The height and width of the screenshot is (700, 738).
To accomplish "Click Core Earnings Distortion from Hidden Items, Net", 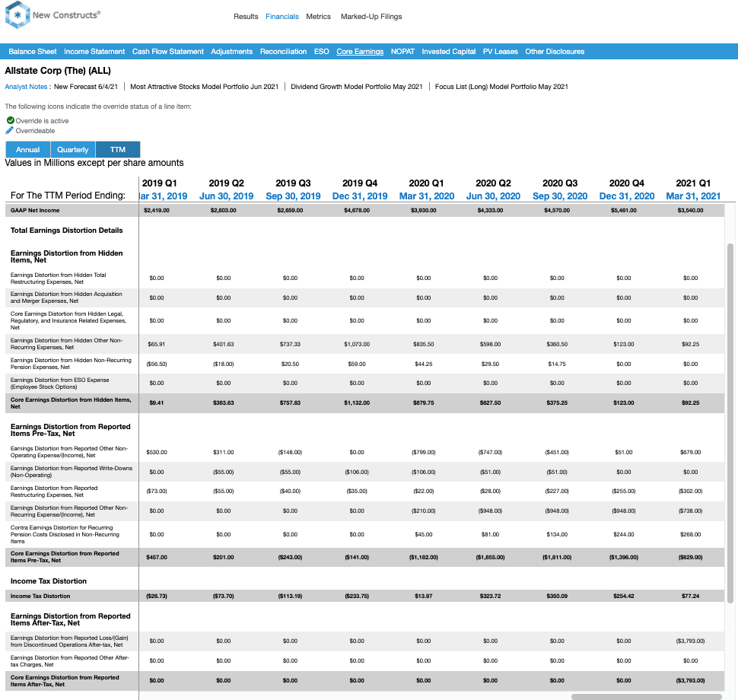I will (71, 403).
